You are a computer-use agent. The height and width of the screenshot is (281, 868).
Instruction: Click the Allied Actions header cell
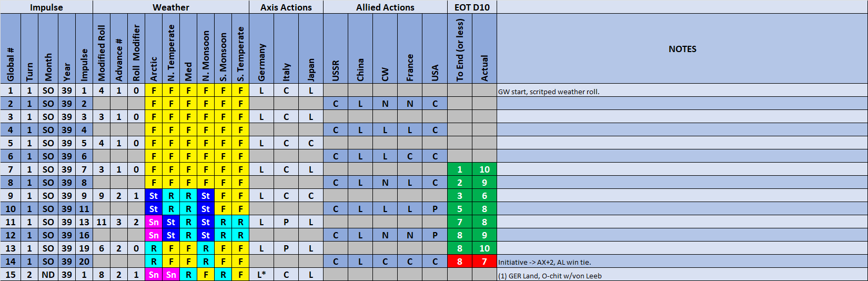(385, 7)
